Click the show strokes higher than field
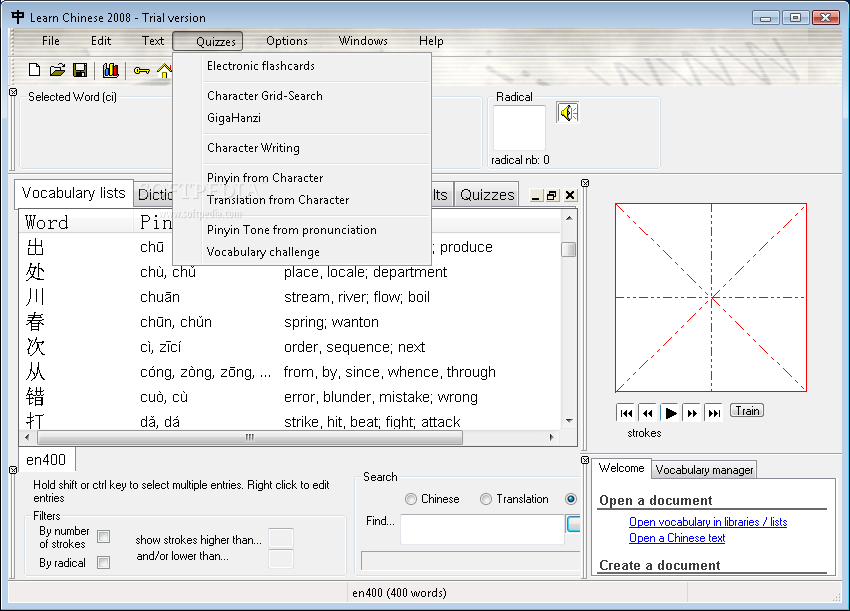Viewport: 850px width, 611px height. [x=281, y=538]
